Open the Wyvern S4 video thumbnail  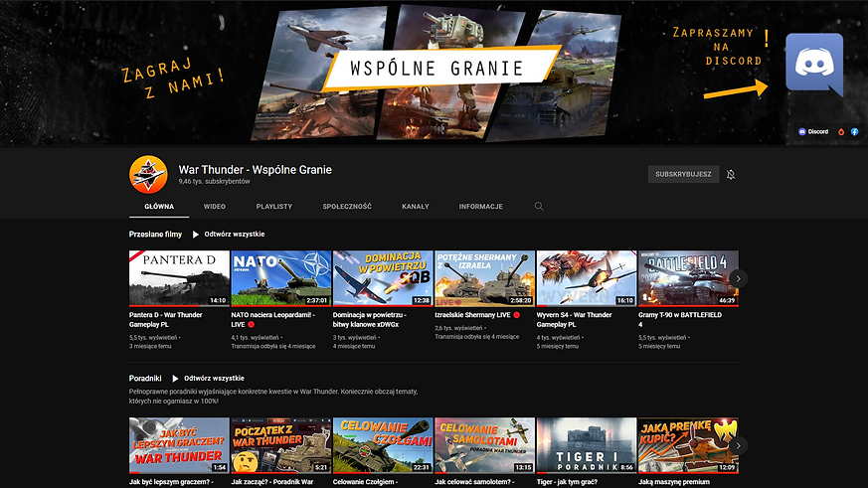pos(587,278)
